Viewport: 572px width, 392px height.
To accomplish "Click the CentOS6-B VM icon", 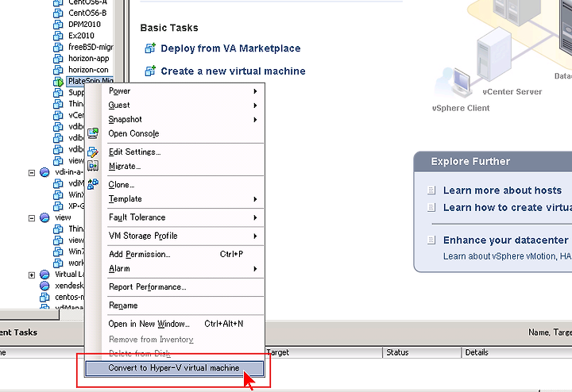I will [x=58, y=13].
